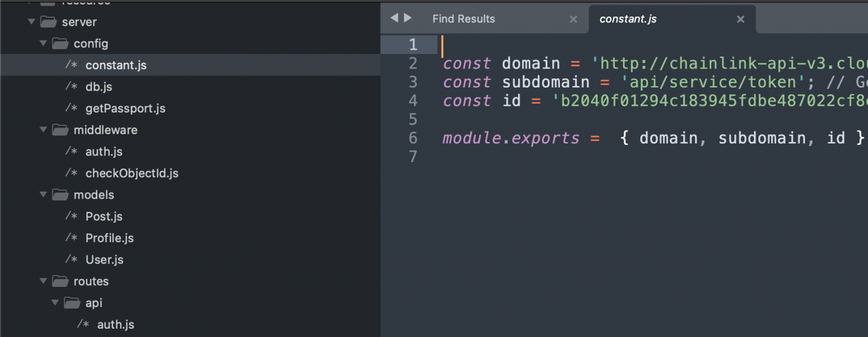Screen dimensions: 868x337
Task: Click the subdomain variable name on line 3
Action: [545, 82]
